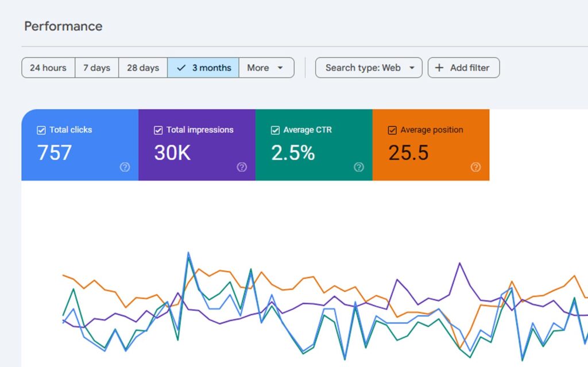The width and height of the screenshot is (588, 367).
Task: Open the Average position help icon
Action: pyautogui.click(x=475, y=167)
